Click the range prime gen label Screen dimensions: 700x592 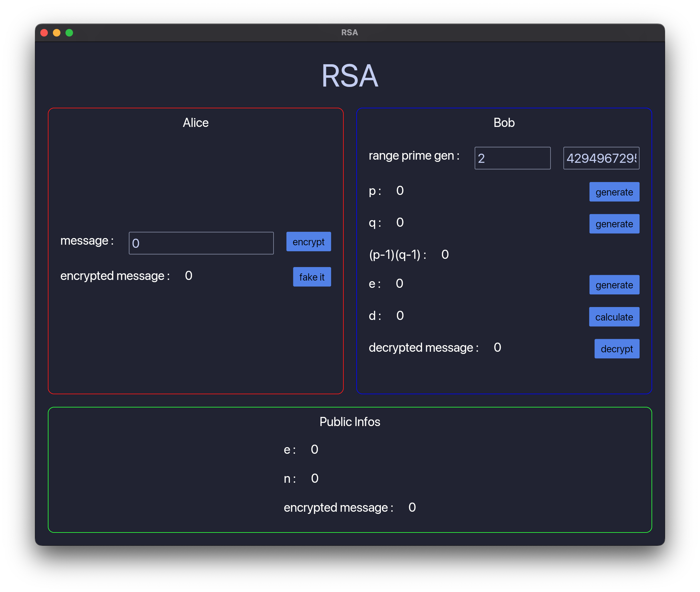pos(414,156)
